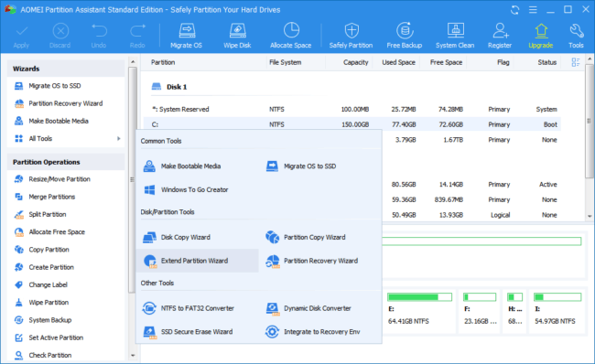
Task: Click the File System column header
Action: pyautogui.click(x=286, y=62)
